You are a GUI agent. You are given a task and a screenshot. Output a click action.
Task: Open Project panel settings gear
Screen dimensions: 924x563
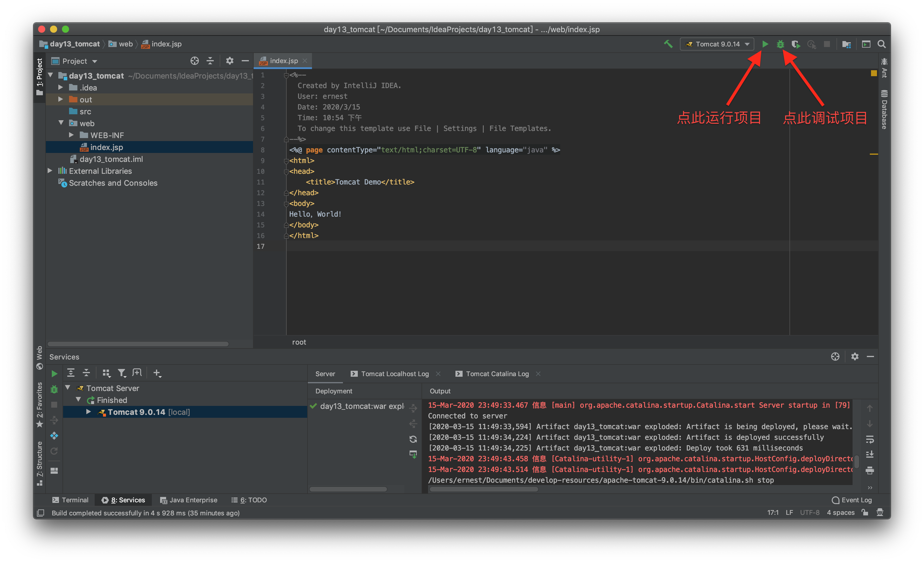[x=230, y=61]
